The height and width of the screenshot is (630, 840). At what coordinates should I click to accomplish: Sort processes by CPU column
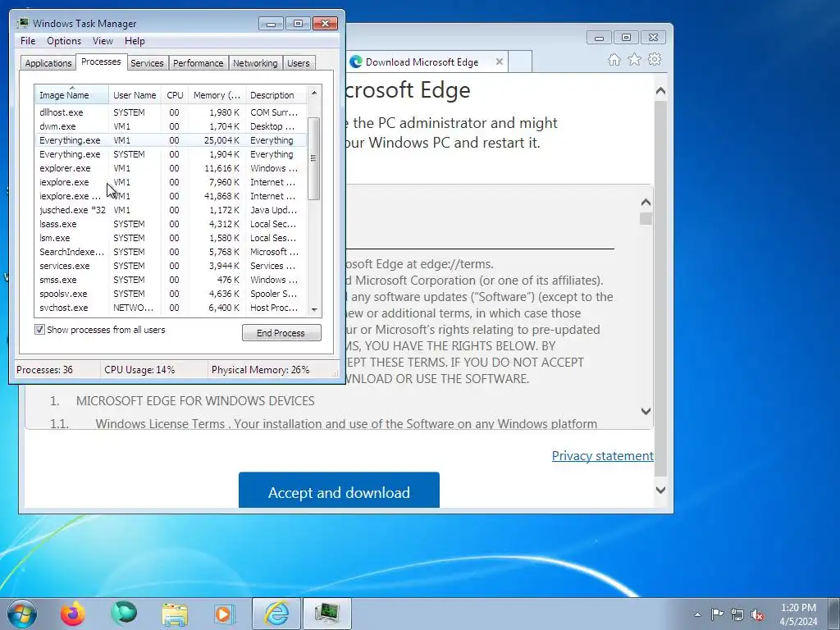[x=176, y=95]
